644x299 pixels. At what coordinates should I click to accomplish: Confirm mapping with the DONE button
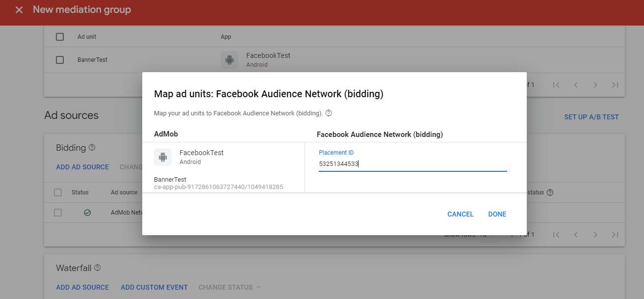(x=497, y=214)
